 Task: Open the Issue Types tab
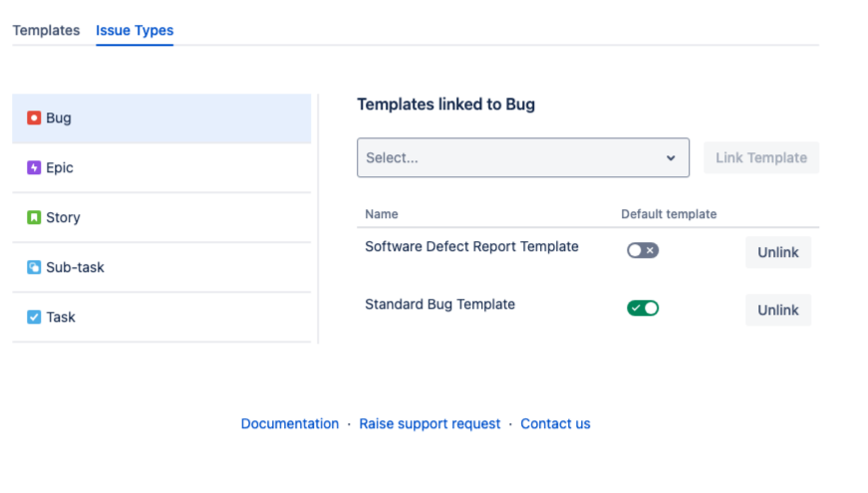tap(135, 30)
